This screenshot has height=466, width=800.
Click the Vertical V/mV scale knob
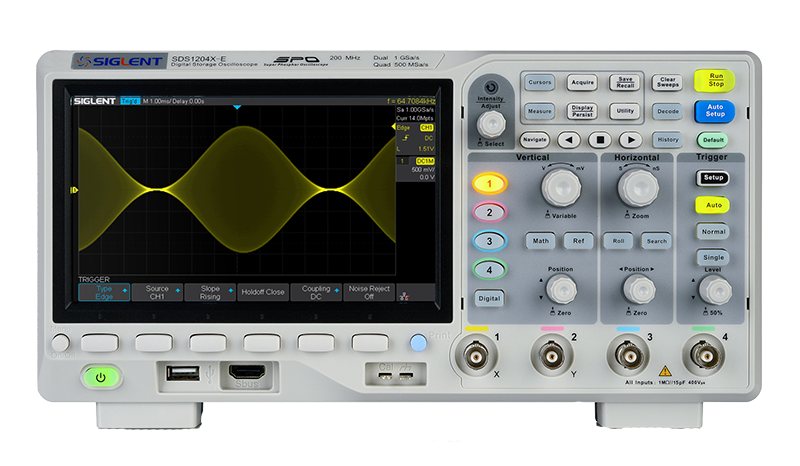pos(561,187)
